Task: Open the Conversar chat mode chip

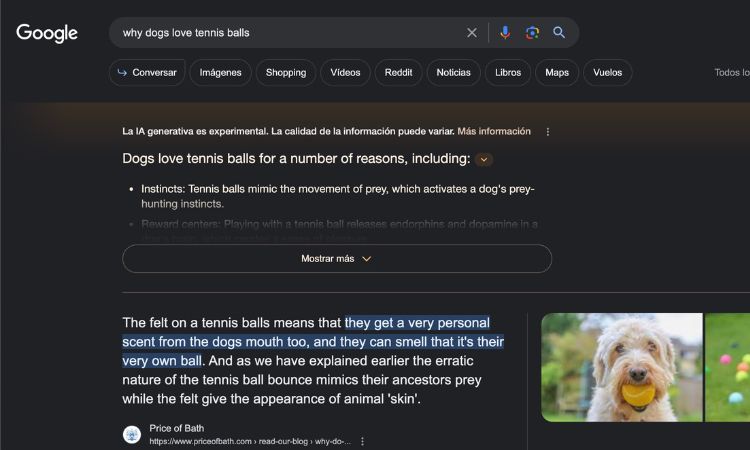Action: (147, 73)
